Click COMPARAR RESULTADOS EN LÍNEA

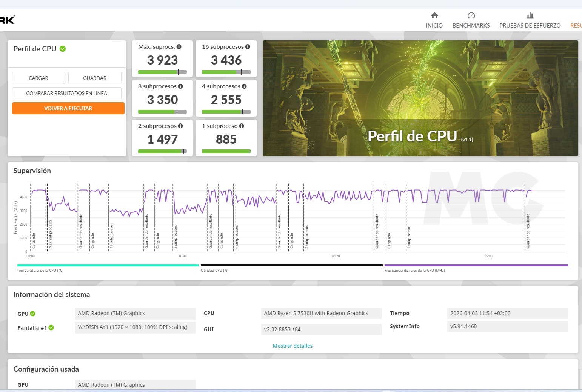click(67, 93)
